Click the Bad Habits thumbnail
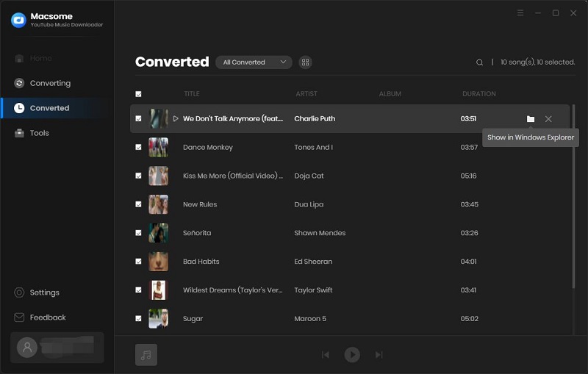Viewport: 588px width, 374px height. click(158, 261)
